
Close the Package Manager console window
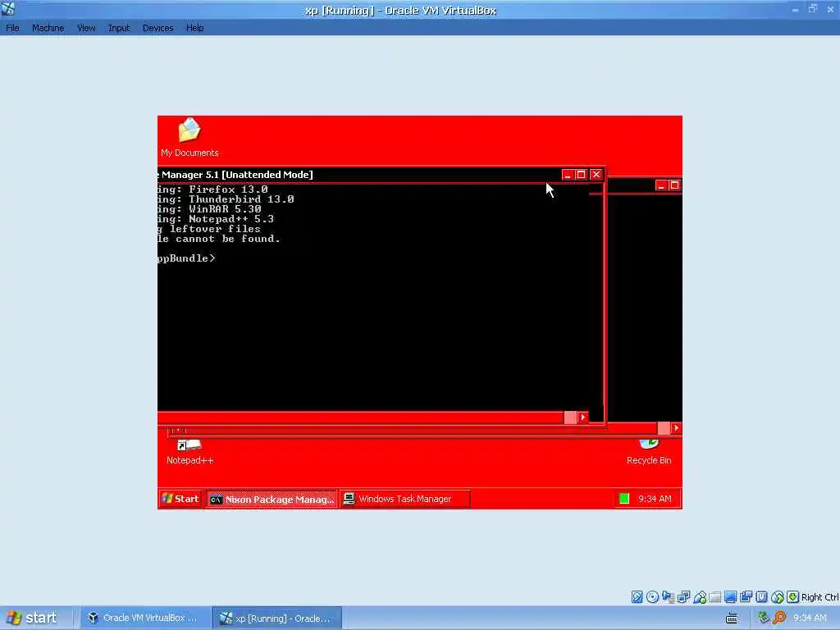[596, 175]
